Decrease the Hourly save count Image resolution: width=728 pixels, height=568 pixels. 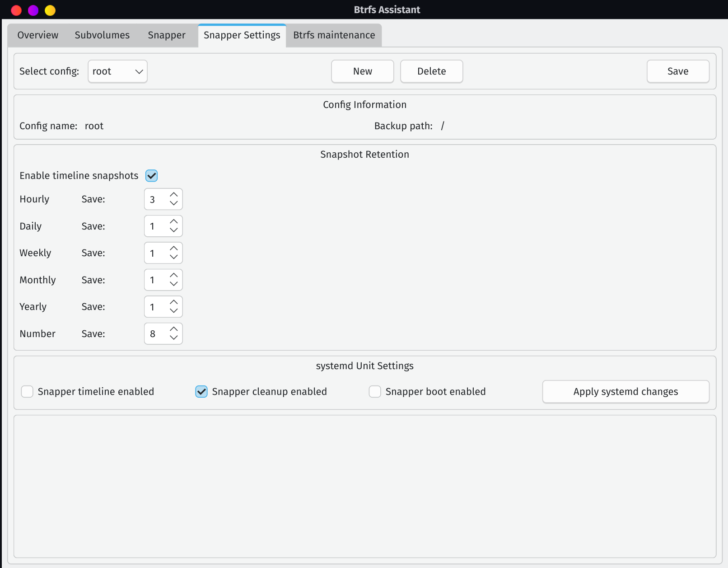tap(174, 203)
